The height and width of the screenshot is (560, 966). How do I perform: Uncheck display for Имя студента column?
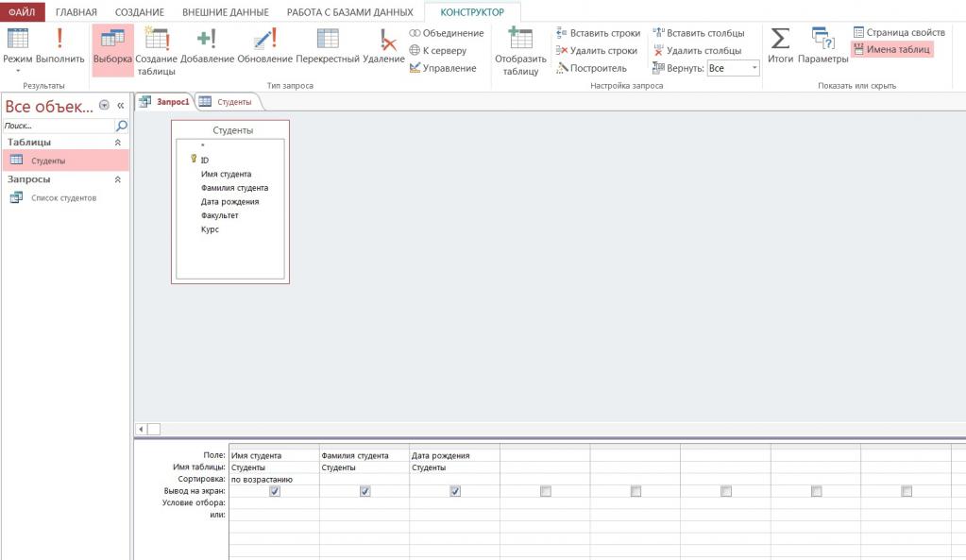pyautogui.click(x=275, y=491)
